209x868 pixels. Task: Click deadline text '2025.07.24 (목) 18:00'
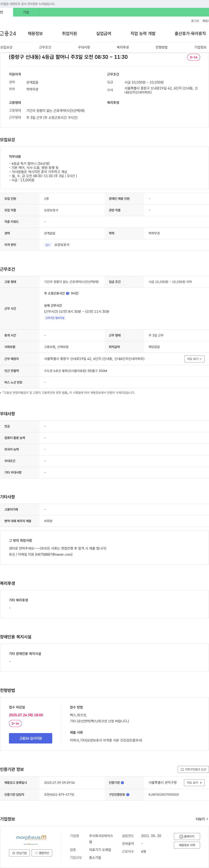pyautogui.click(x=26, y=715)
